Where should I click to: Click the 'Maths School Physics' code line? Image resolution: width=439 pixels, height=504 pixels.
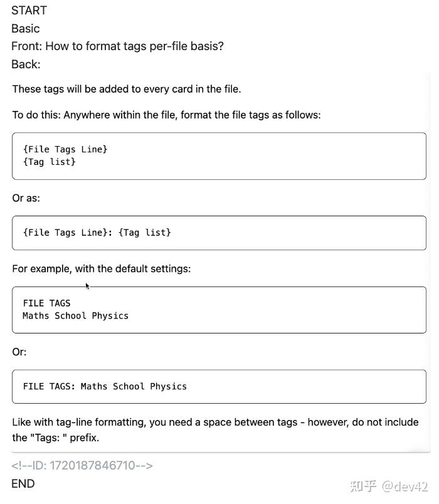(75, 316)
